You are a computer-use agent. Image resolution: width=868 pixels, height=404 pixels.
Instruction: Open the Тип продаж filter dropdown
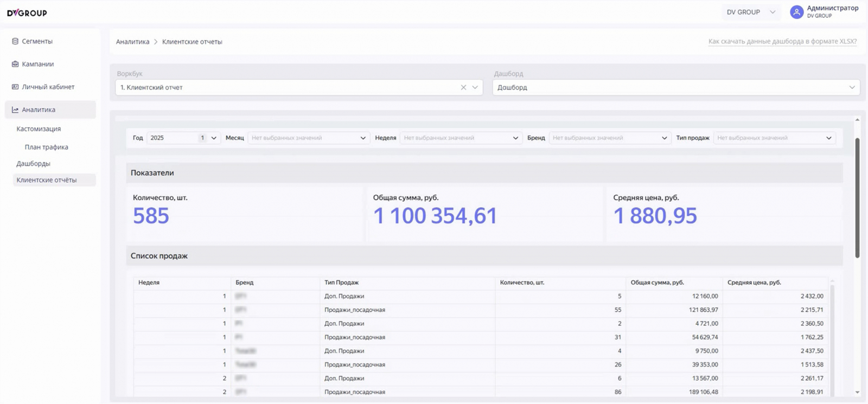tap(774, 138)
